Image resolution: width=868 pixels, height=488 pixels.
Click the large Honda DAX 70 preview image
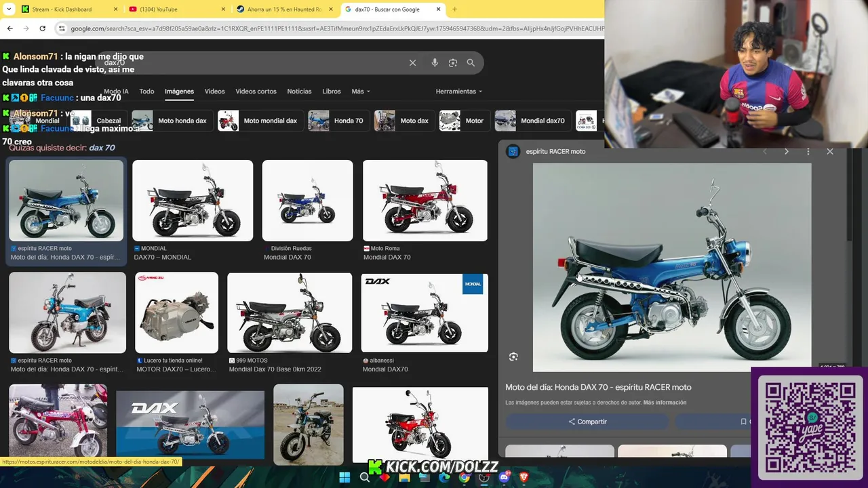point(671,267)
